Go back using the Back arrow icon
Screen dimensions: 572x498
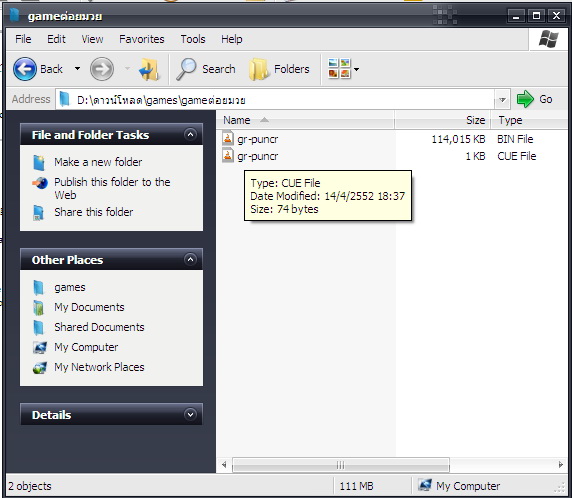coord(25,69)
